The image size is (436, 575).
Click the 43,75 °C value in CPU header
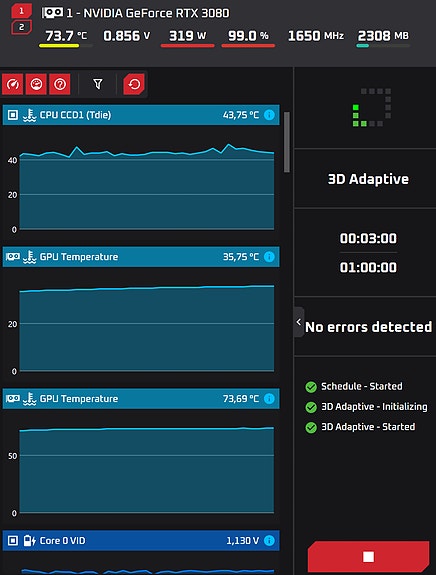(x=241, y=115)
